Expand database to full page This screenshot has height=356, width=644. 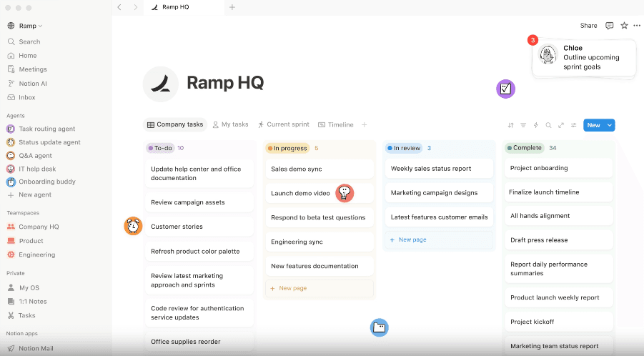point(561,125)
